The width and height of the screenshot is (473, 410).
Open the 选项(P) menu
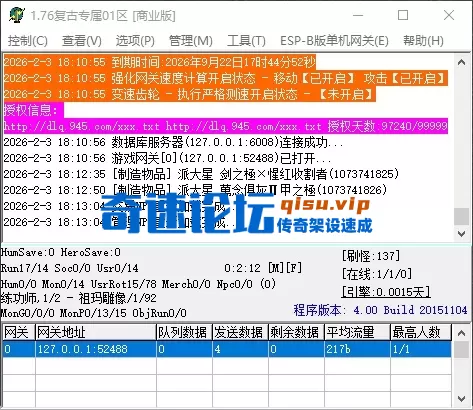[x=135, y=41]
